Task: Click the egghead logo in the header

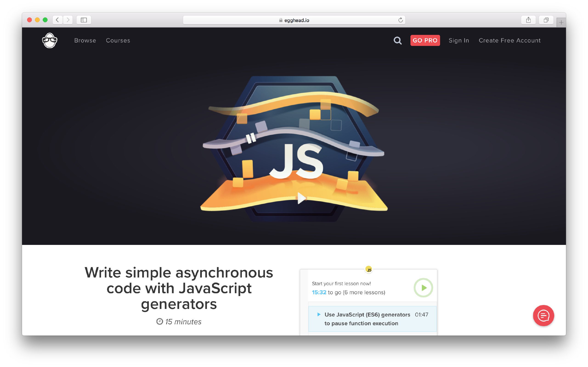Action: click(50, 40)
